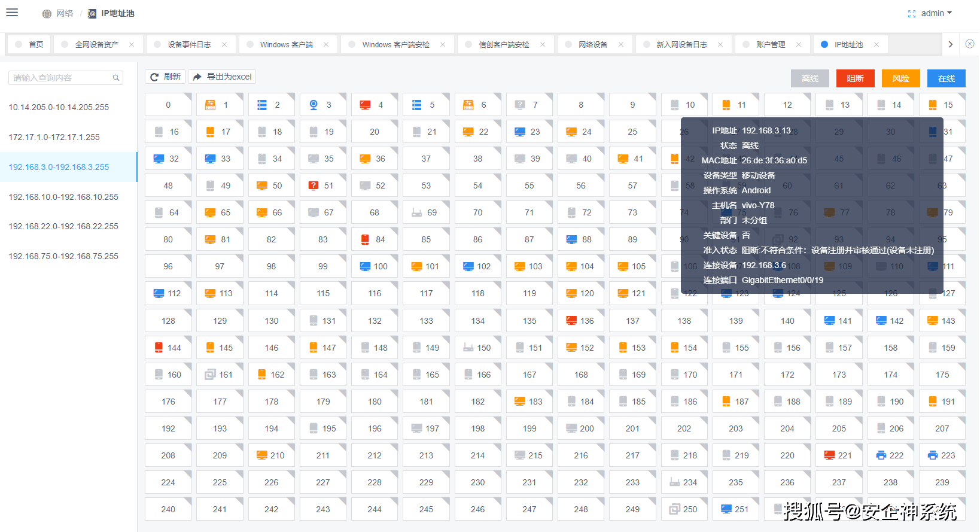Close the IP地址池 tab
This screenshot has height=532, width=980.
pyautogui.click(x=876, y=44)
